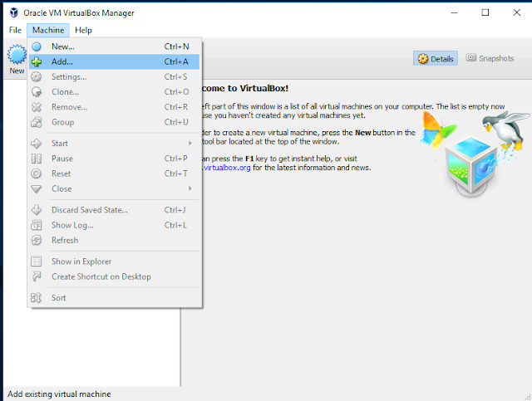This screenshot has height=401, width=532.
Task: Click the VirtualBox cube welcome image
Action: [x=470, y=167]
